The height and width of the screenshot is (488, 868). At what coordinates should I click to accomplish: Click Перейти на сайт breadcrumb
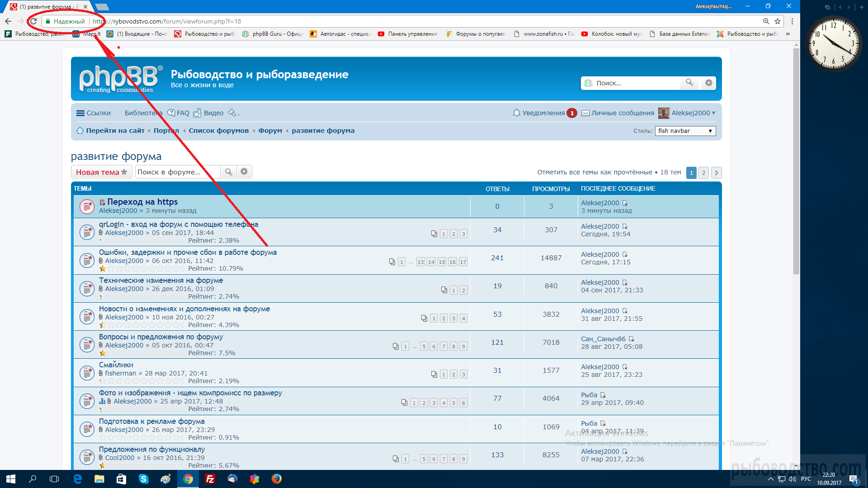point(115,131)
